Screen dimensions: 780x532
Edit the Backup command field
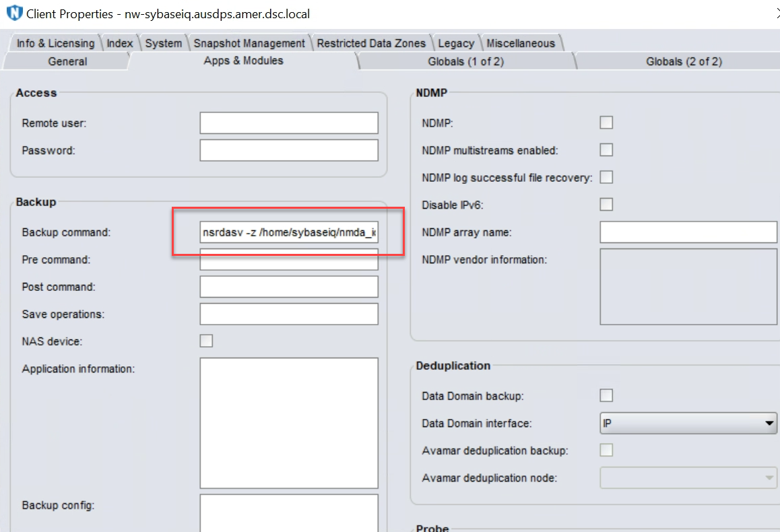pos(288,232)
